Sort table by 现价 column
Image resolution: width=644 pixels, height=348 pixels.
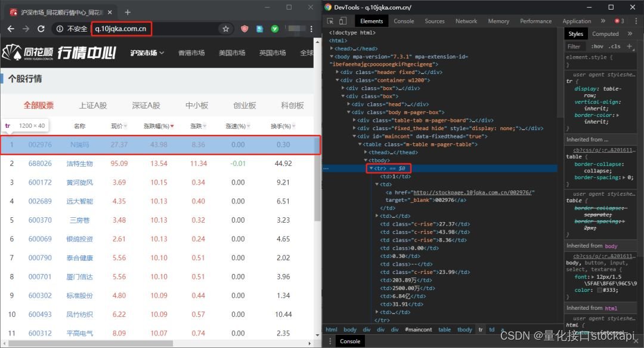[x=119, y=126]
